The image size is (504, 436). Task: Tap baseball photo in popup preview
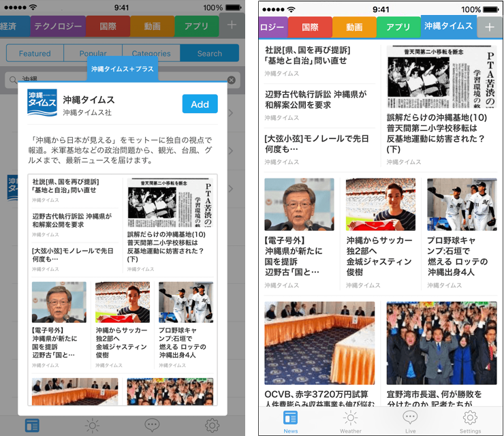coord(186,302)
